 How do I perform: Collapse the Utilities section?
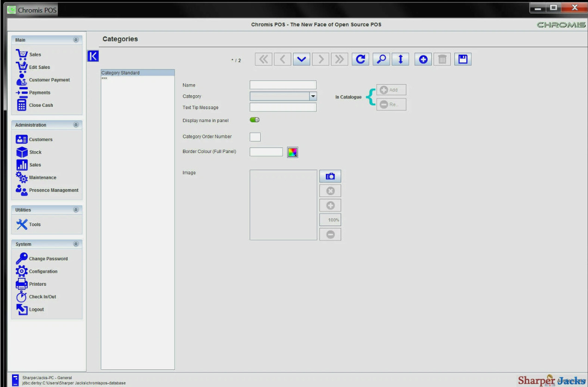coord(76,210)
